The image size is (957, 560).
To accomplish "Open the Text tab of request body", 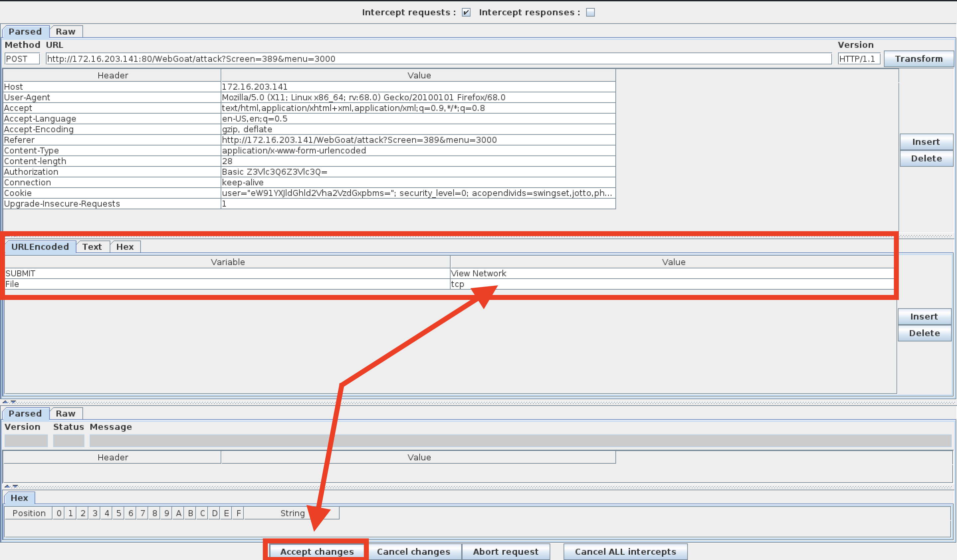I will [92, 247].
